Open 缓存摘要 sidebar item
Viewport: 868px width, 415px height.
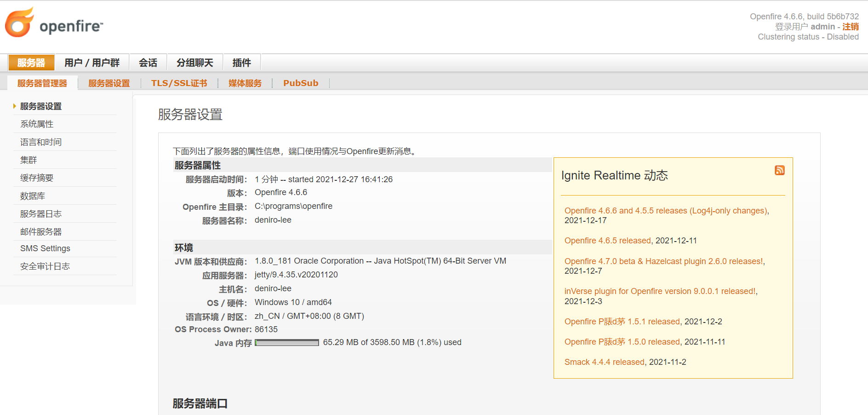(37, 178)
